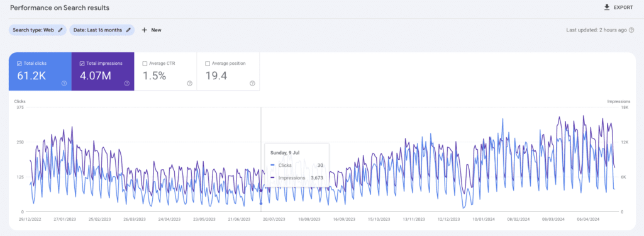
Task: Open help icon next to Last updated
Action: click(x=631, y=30)
